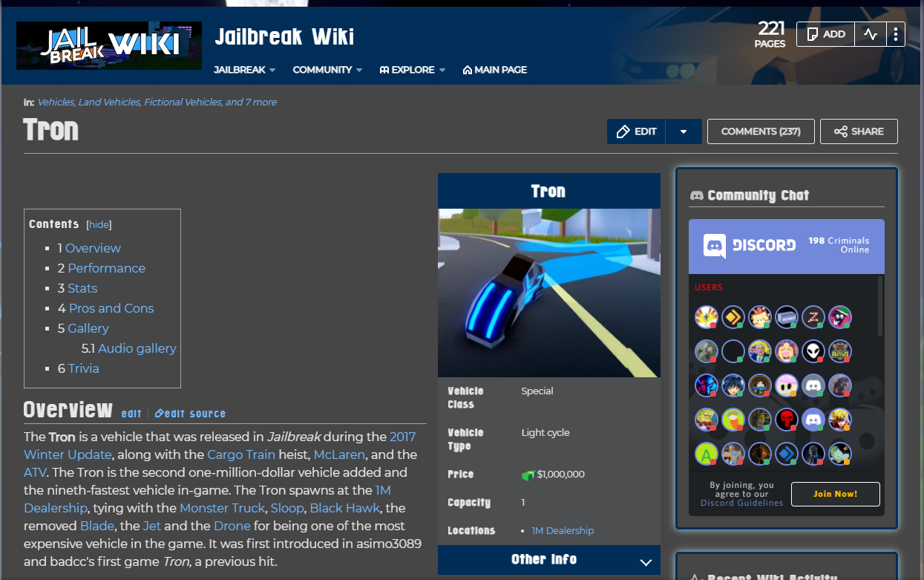Click the Jailbreak Wiki title link
The height and width of the screenshot is (580, 924).
284,36
